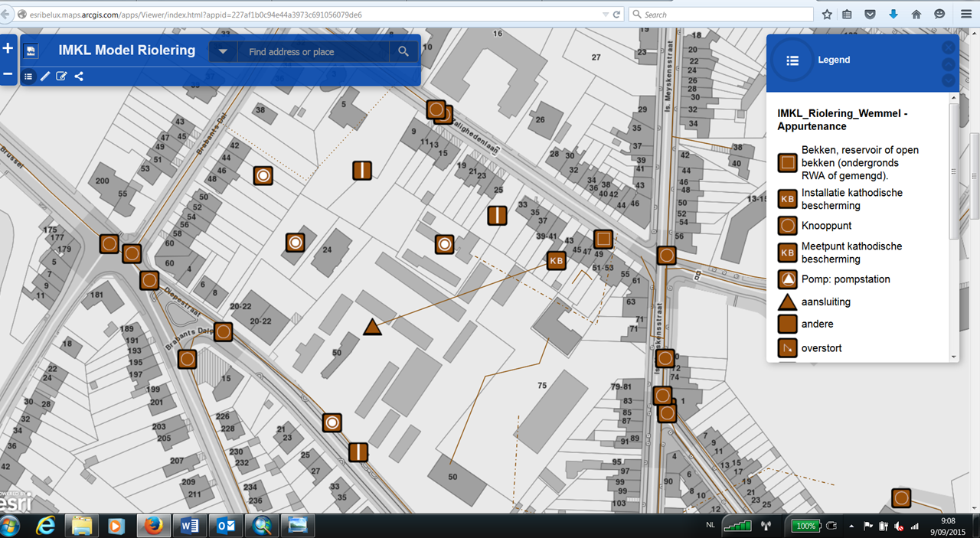Click the andere legend symbol
The image size is (980, 551).
tap(787, 324)
